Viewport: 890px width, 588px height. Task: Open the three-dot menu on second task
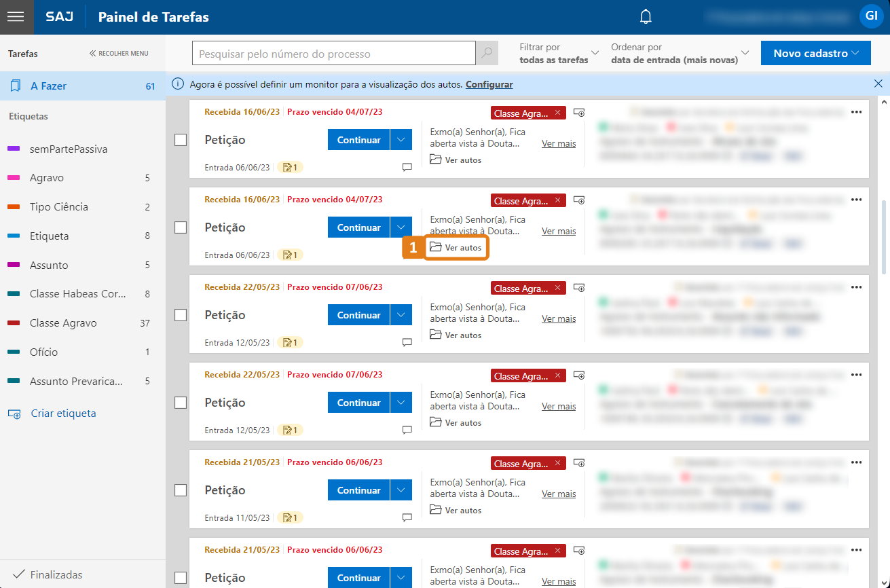click(856, 200)
